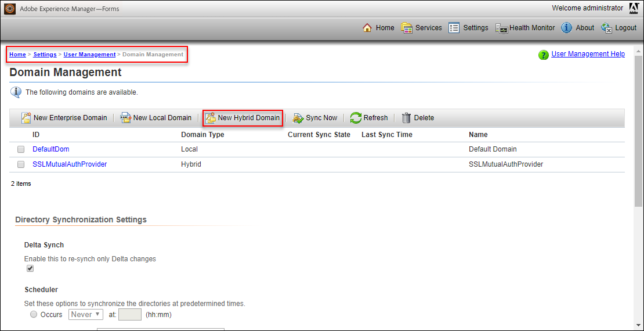This screenshot has width=644, height=331.
Task: Click the Name column header
Action: pyautogui.click(x=478, y=135)
